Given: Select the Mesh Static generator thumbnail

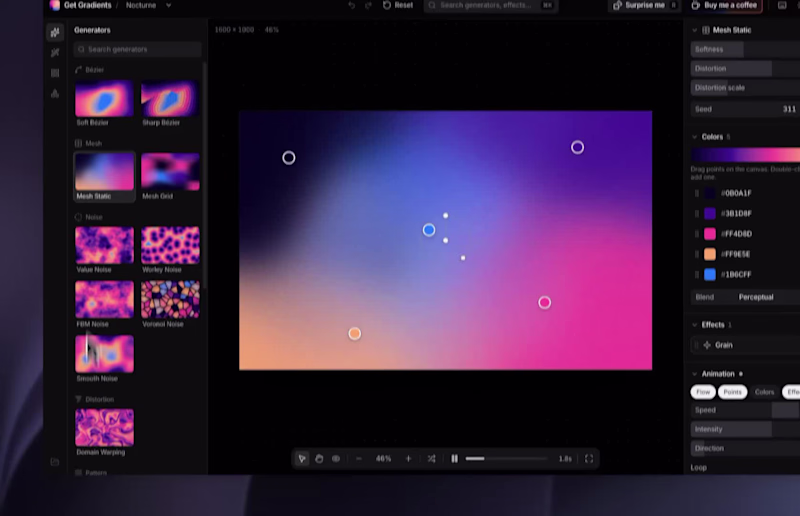Looking at the screenshot, I should coord(104,172).
